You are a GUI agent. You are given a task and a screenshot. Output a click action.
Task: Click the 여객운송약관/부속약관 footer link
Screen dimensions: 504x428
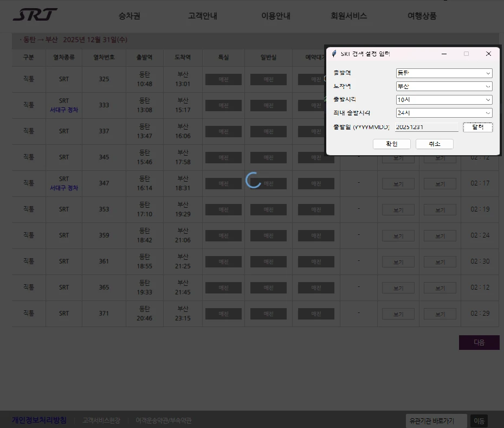(164, 420)
